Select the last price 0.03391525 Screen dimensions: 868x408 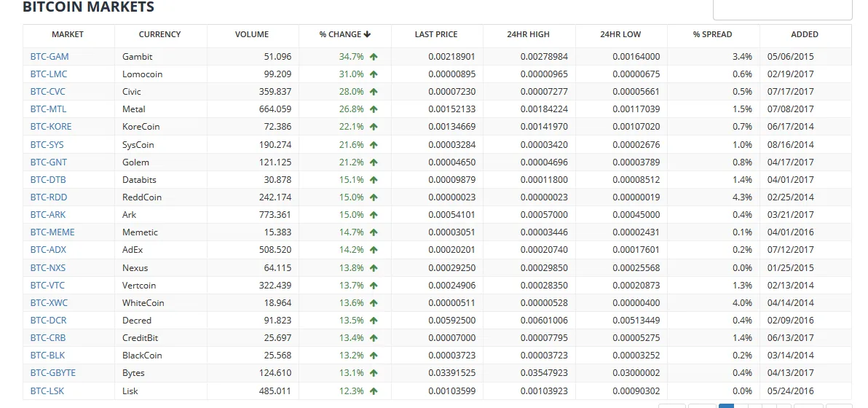click(x=451, y=373)
